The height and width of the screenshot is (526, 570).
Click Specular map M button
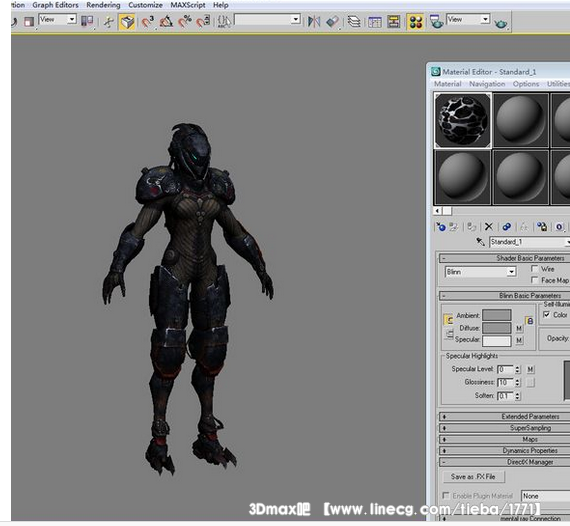(519, 340)
